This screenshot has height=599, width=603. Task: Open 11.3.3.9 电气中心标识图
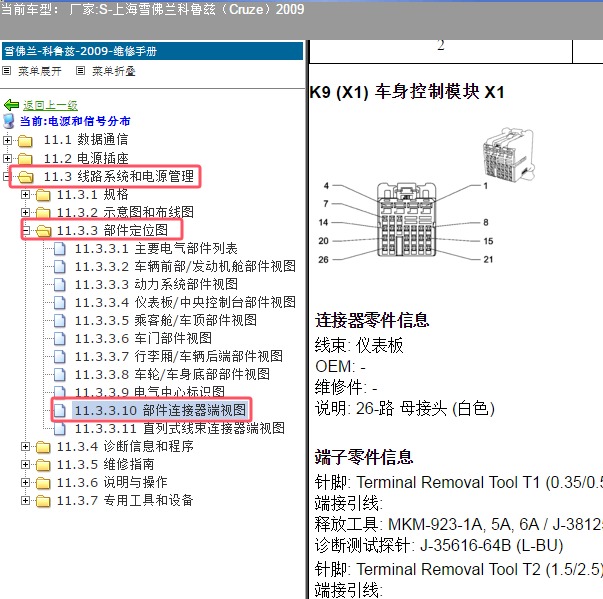coord(149,392)
